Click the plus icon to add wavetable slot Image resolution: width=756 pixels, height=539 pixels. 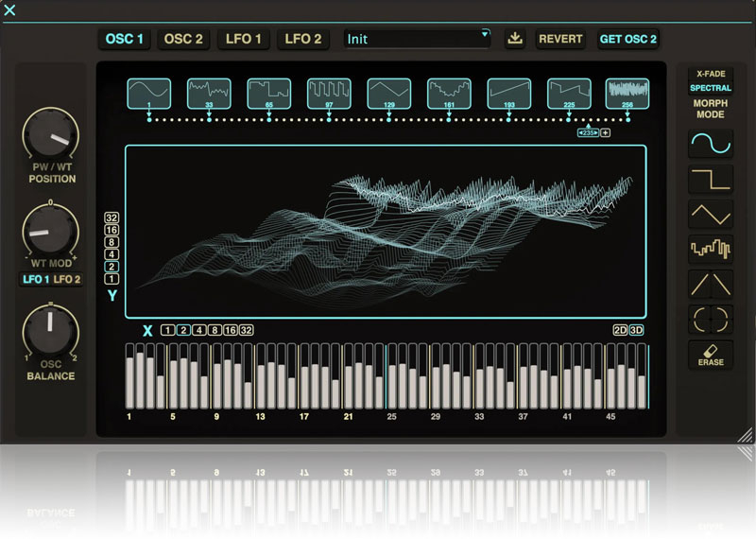point(605,133)
